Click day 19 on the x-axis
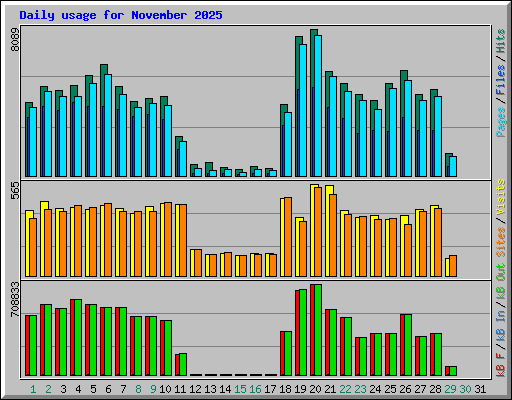 (x=300, y=389)
